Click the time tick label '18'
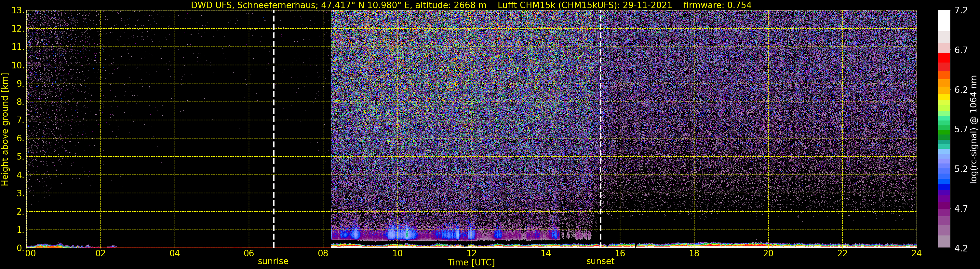Image resolution: width=980 pixels, height=269 pixels. pyautogui.click(x=694, y=253)
